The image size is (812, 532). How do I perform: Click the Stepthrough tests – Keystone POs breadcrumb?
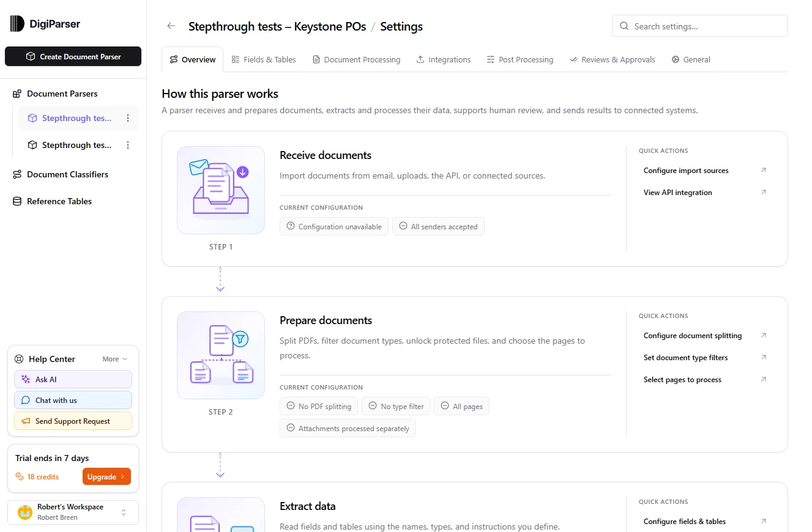[277, 26]
